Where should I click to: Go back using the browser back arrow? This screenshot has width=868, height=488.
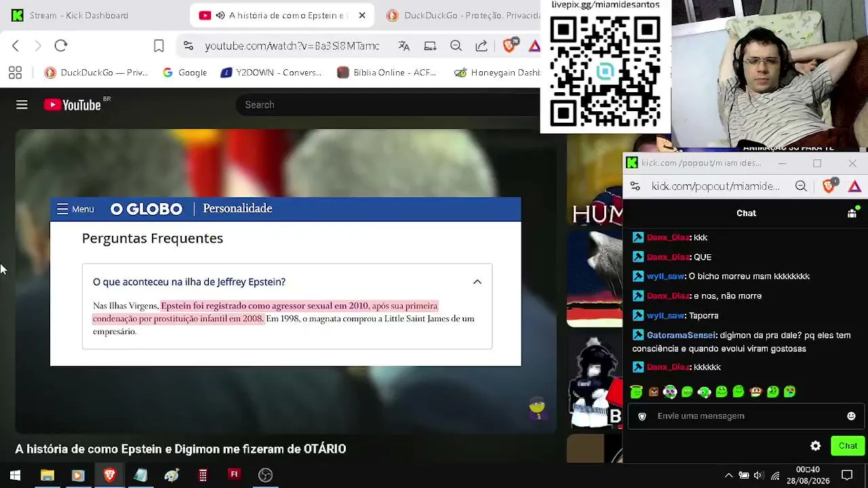16,45
